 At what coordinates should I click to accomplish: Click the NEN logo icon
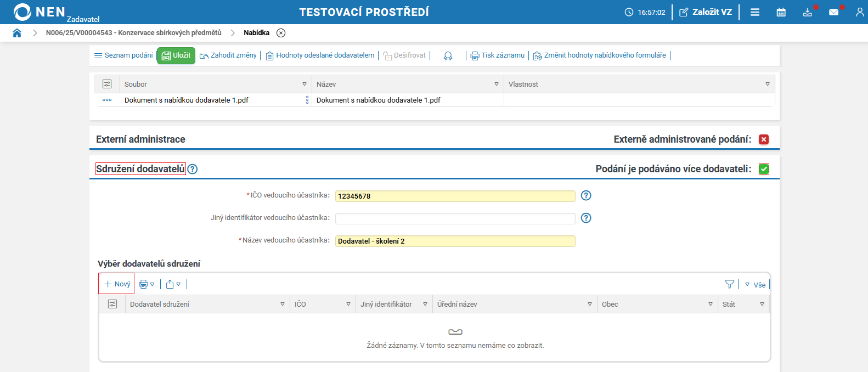22,12
